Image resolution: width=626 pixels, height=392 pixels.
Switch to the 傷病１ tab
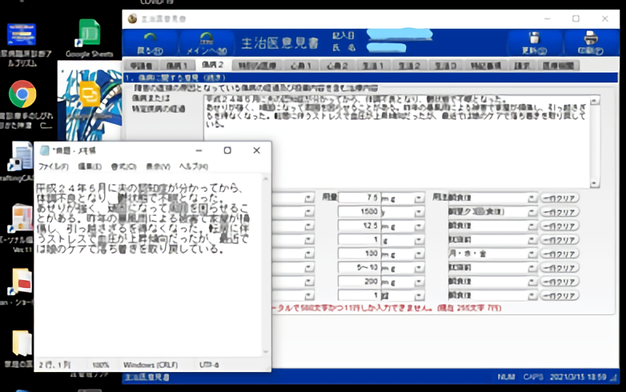pyautogui.click(x=177, y=65)
